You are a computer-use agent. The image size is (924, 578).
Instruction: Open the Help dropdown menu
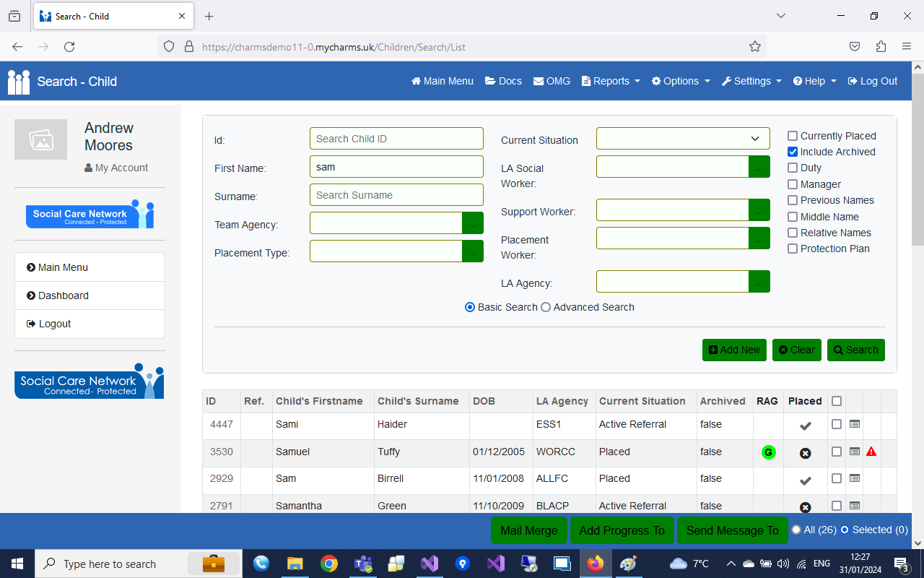click(x=815, y=81)
